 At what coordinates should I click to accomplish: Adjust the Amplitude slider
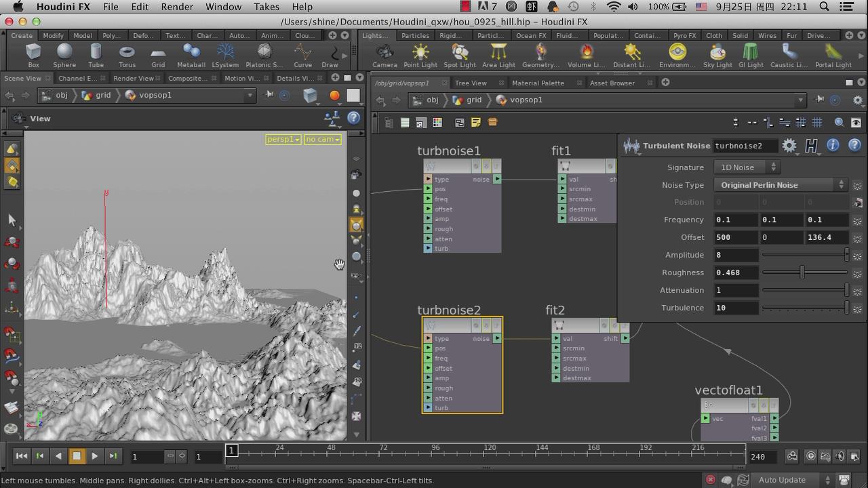pos(805,255)
